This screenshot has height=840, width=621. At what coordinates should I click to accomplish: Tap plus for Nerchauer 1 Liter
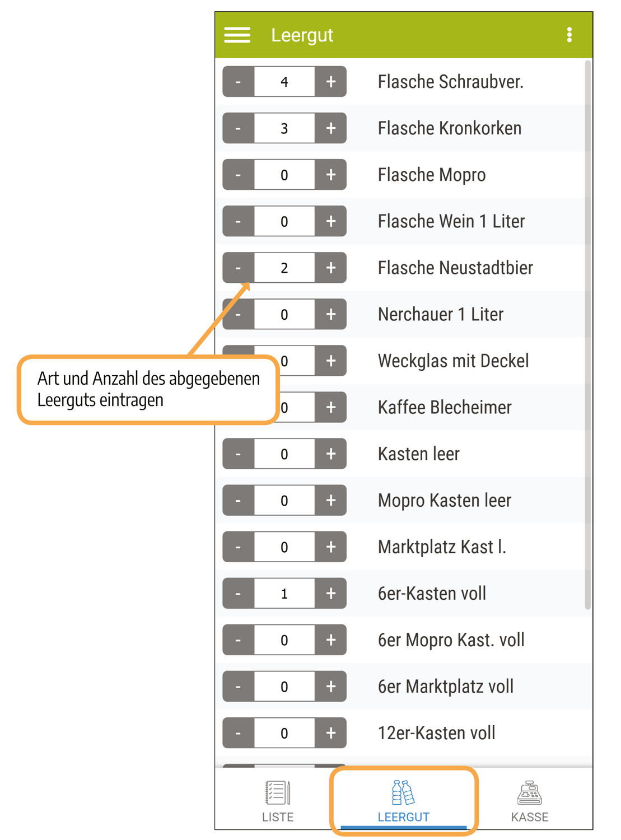[x=330, y=314]
